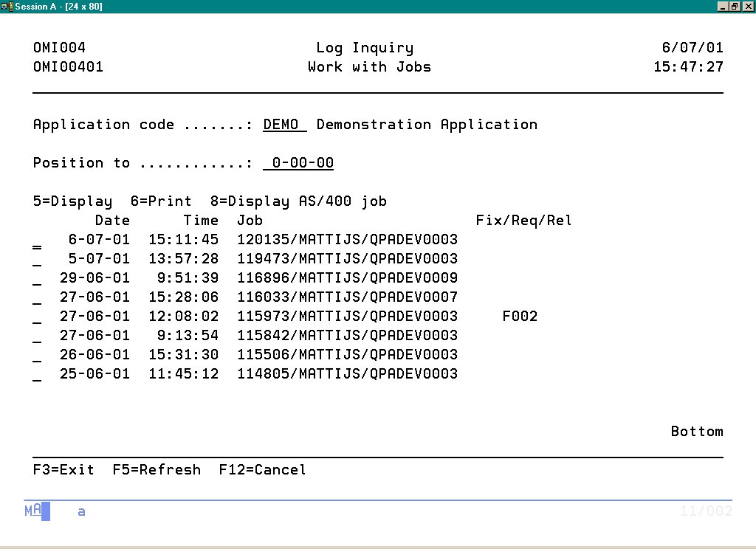This screenshot has width=756, height=549.
Task: Select option field for job 120135
Action: tap(37, 241)
